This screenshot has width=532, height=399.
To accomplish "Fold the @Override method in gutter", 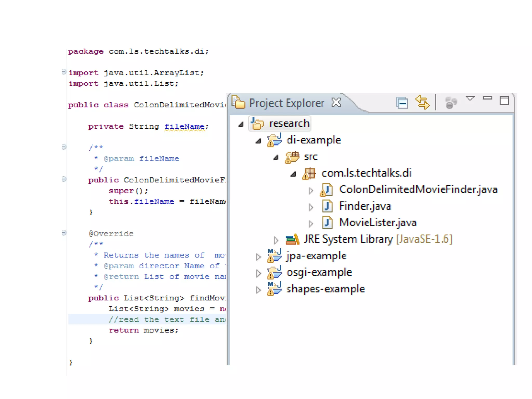I will tap(64, 233).
